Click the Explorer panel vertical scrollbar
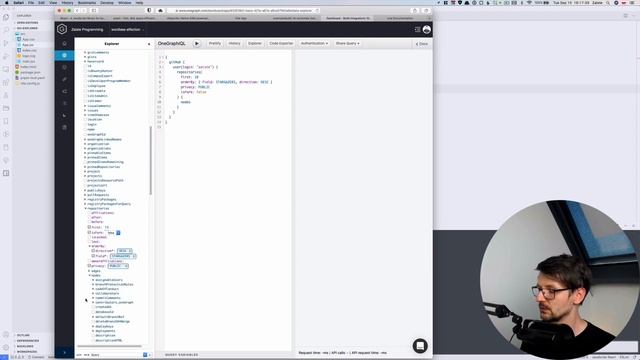 (x=151, y=160)
